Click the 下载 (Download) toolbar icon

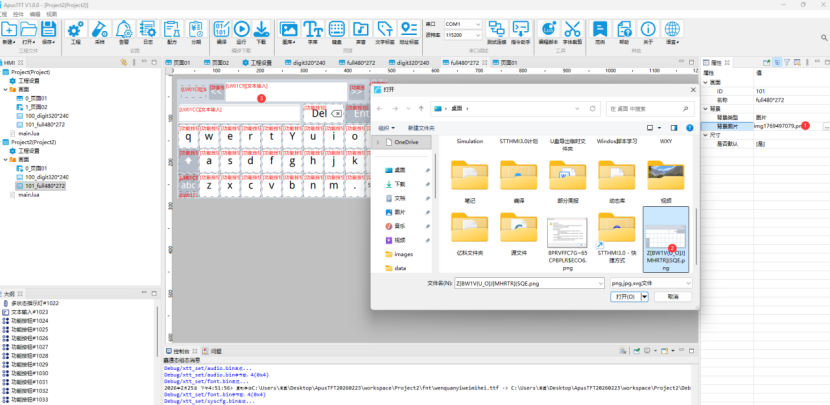tap(261, 32)
